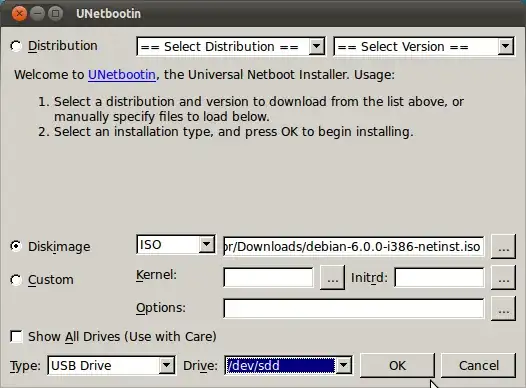Browse for disk image file button
526x388 pixels.
(x=503, y=247)
